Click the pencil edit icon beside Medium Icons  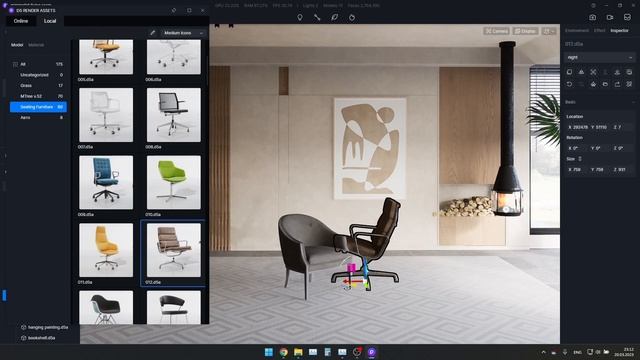153,33
